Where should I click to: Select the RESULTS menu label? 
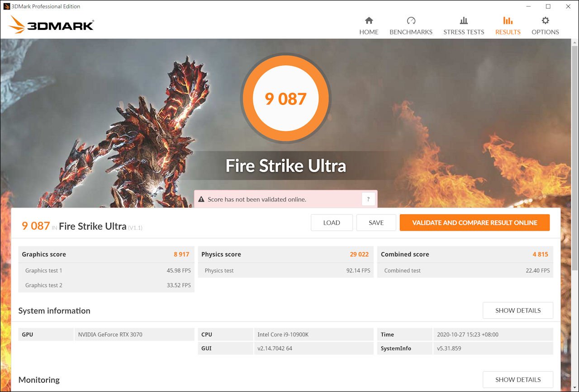pyautogui.click(x=508, y=32)
